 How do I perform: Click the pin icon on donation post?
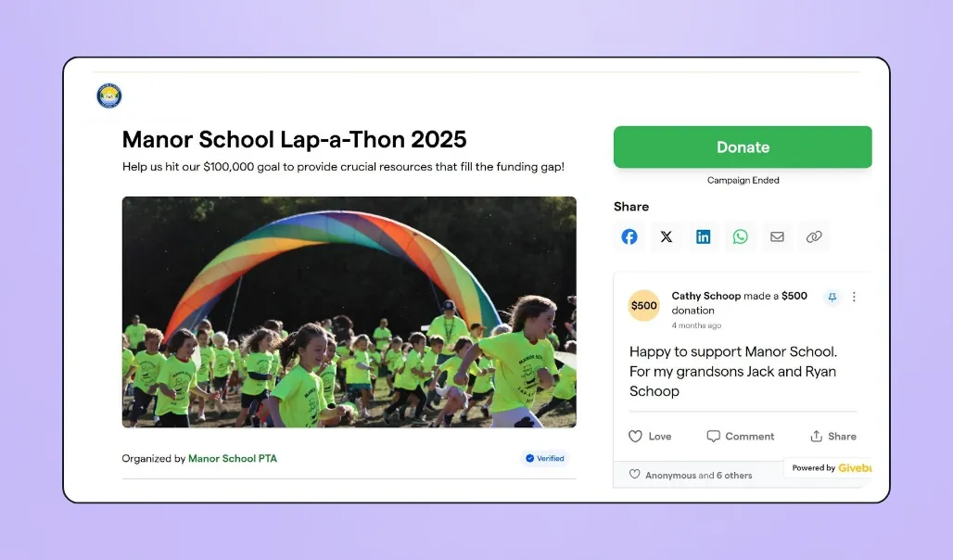[x=832, y=297]
